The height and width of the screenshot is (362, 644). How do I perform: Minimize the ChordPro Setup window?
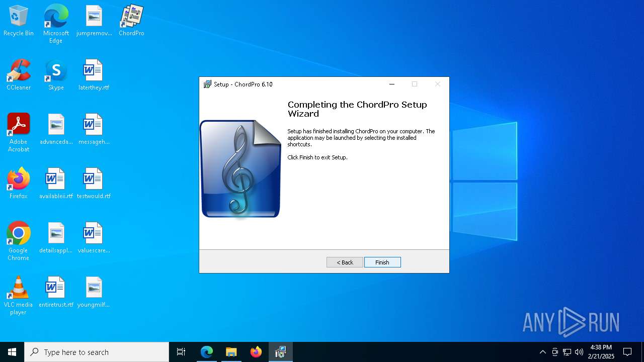click(392, 84)
